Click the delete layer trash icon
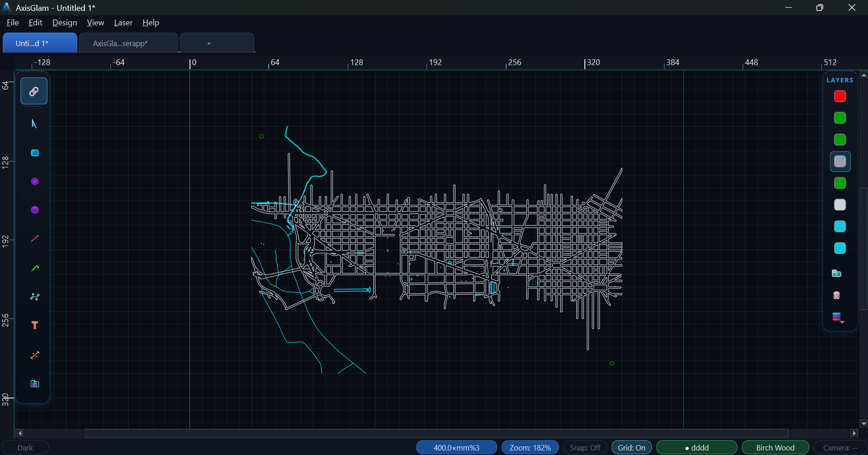The width and height of the screenshot is (868, 455). tap(836, 295)
